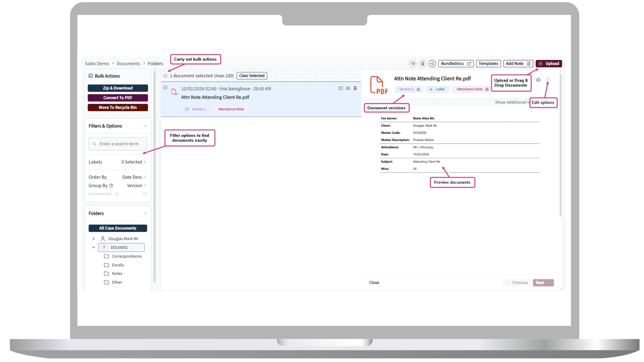Image resolution: width=644 pixels, height=362 pixels.
Task: Open Group By Version dropdown
Action: (118, 186)
